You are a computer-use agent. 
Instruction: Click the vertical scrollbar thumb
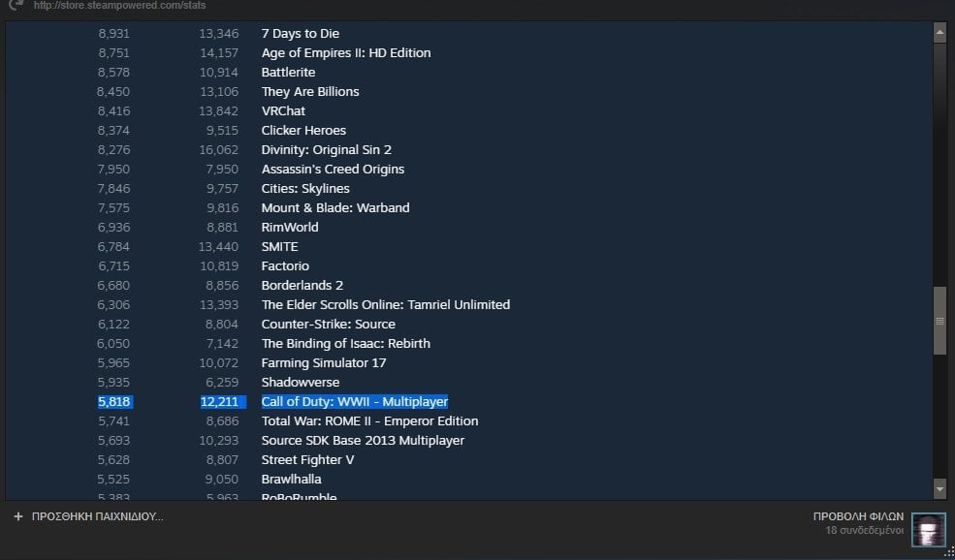click(x=939, y=321)
